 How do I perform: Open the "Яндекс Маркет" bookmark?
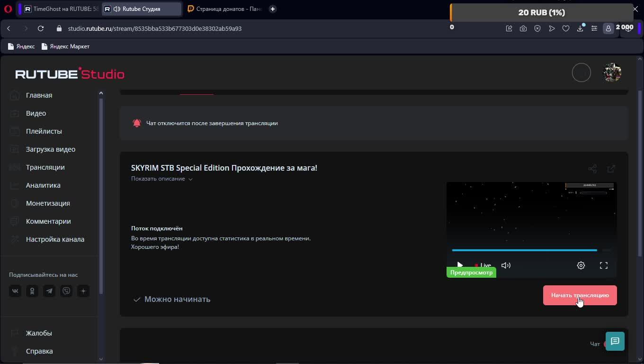65,46
